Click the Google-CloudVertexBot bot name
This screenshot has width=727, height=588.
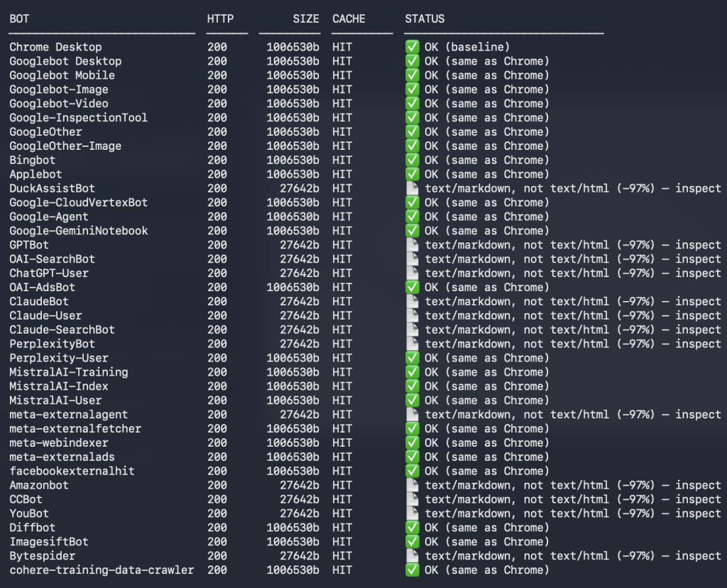tap(78, 202)
